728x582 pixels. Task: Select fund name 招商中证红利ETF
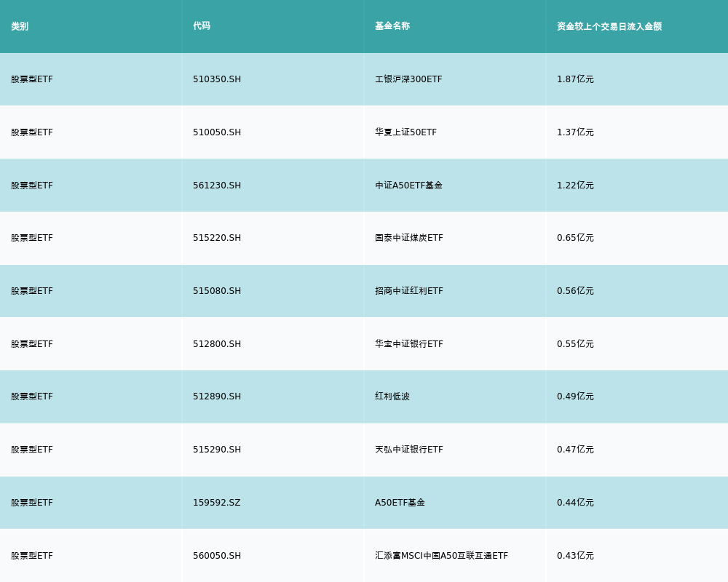click(409, 291)
